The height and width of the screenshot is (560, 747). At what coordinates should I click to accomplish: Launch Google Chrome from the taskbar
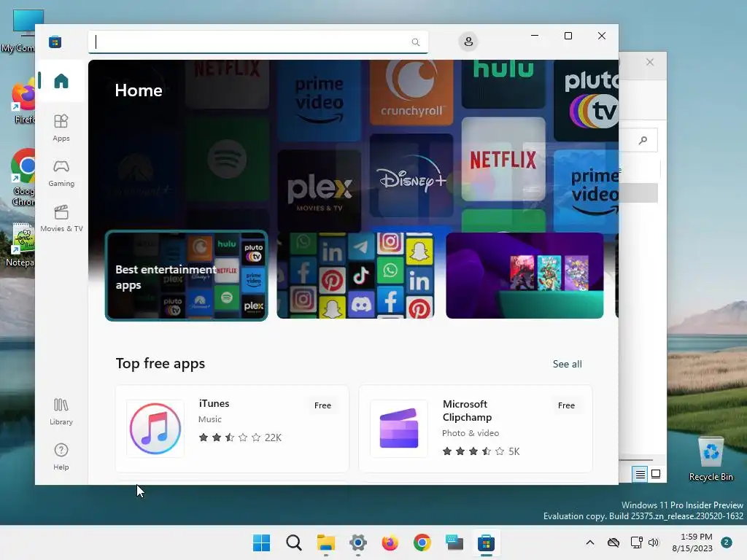click(422, 542)
